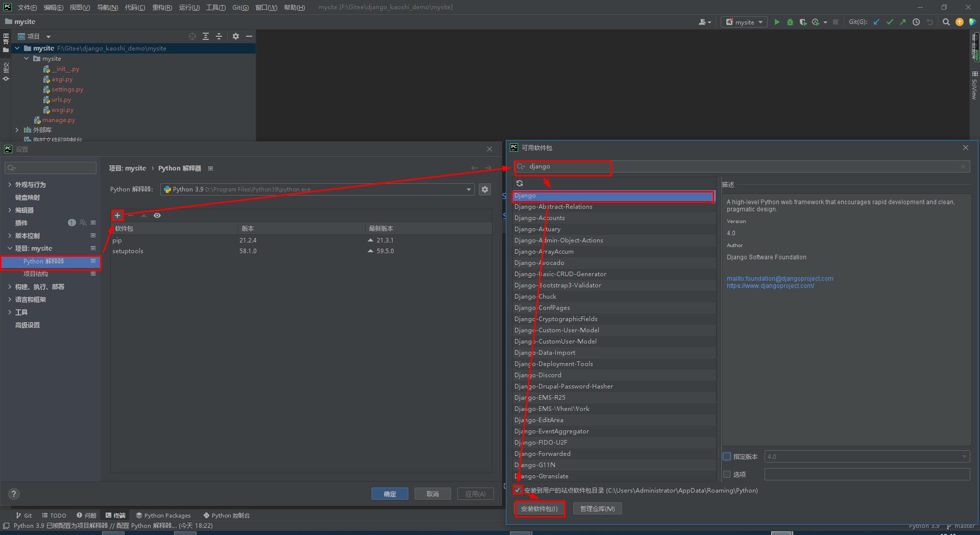Click the 管理仓库(M) manage repositories button

coord(598,508)
